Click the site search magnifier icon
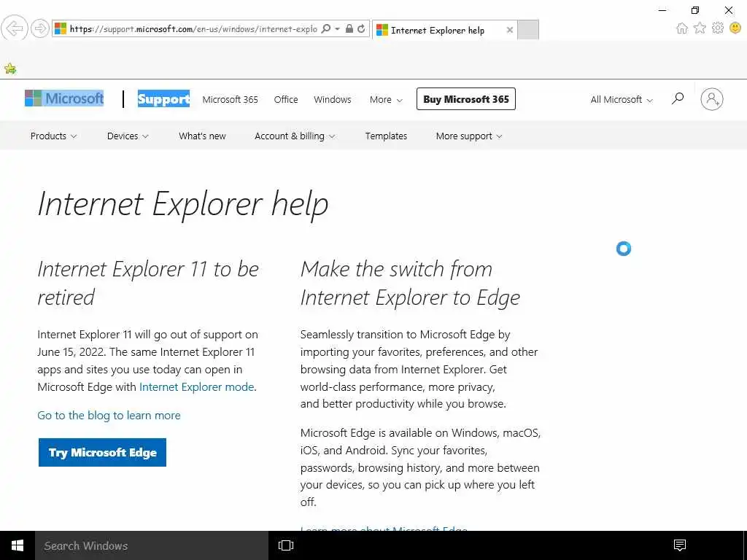This screenshot has width=747, height=560. coord(678,99)
